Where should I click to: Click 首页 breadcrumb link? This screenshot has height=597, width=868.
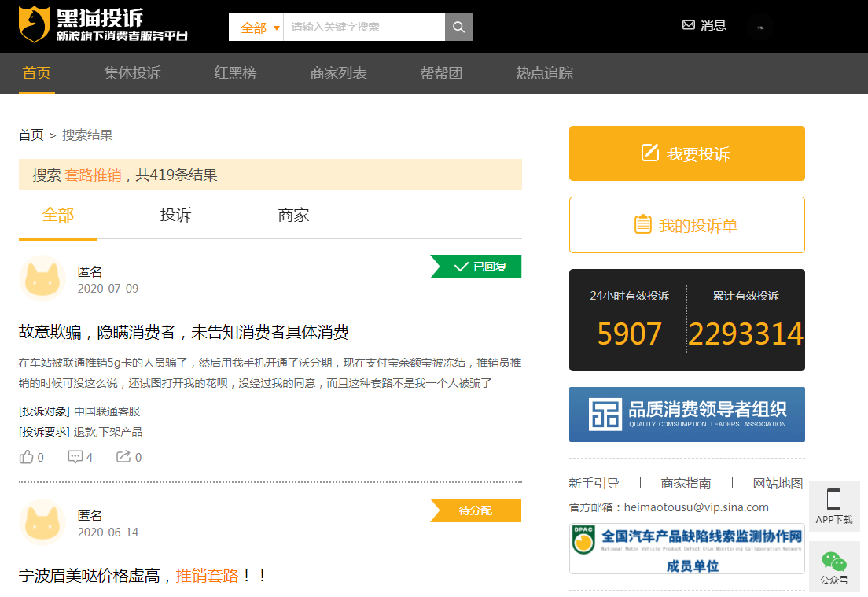31,135
